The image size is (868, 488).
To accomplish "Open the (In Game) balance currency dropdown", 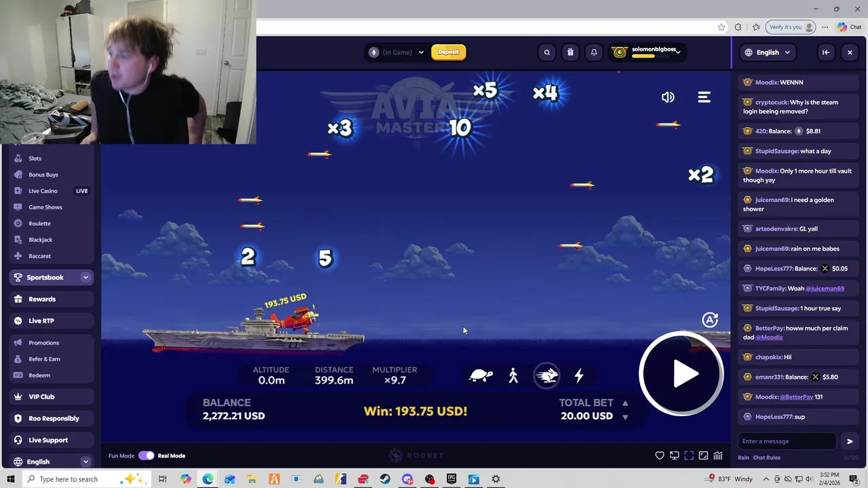I will coord(397,52).
